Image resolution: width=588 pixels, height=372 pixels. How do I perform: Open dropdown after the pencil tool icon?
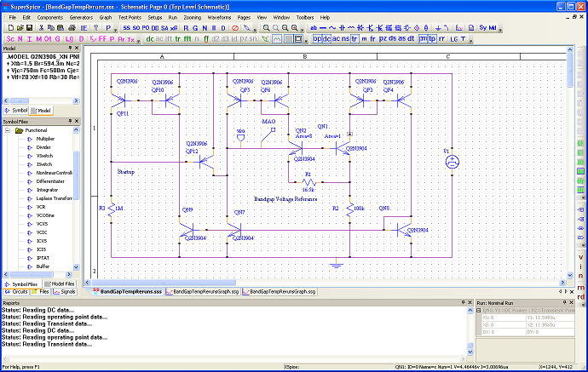(x=255, y=30)
